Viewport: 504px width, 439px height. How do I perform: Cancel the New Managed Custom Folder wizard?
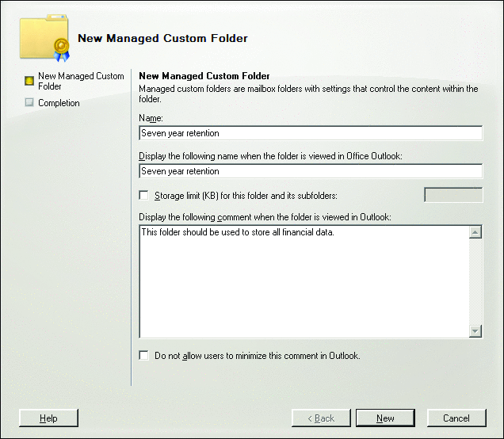click(x=456, y=418)
